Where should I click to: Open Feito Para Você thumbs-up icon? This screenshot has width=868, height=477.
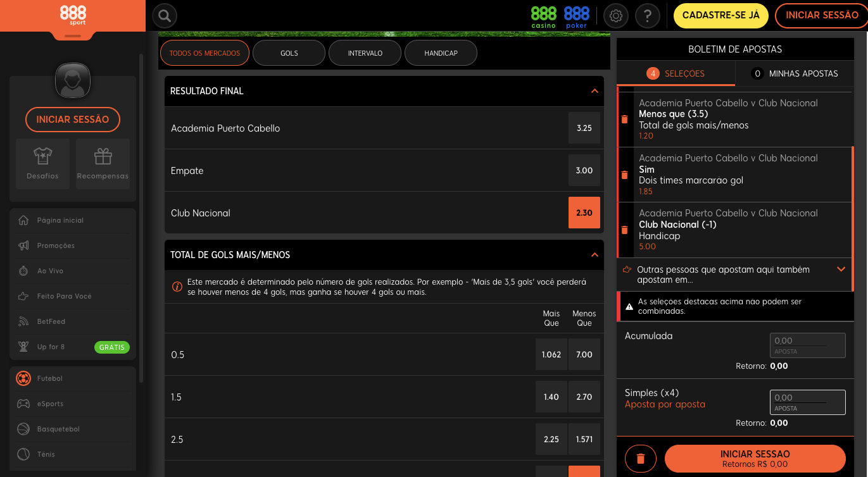23,296
